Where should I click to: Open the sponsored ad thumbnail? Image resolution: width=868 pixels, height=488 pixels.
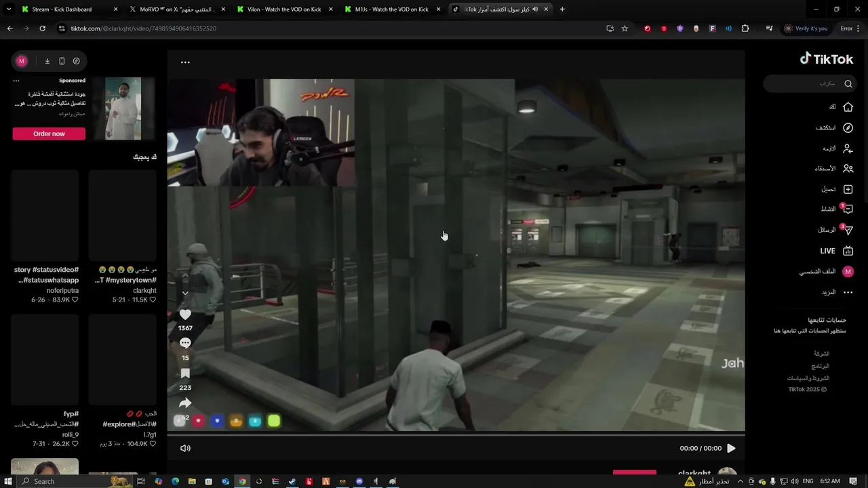pyautogui.click(x=123, y=108)
